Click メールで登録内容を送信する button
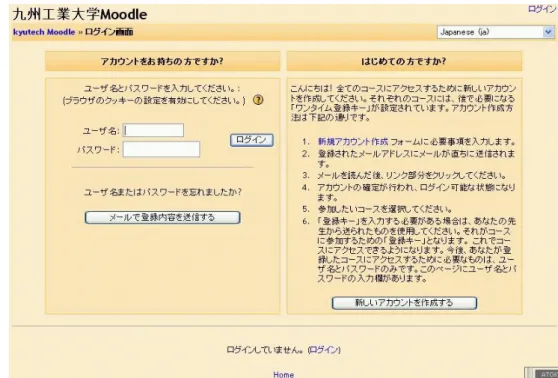This screenshot has width=558, height=378. point(162,217)
